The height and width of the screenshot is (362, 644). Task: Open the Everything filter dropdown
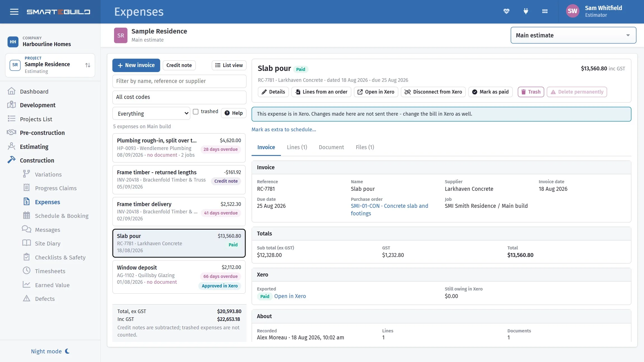pyautogui.click(x=151, y=113)
